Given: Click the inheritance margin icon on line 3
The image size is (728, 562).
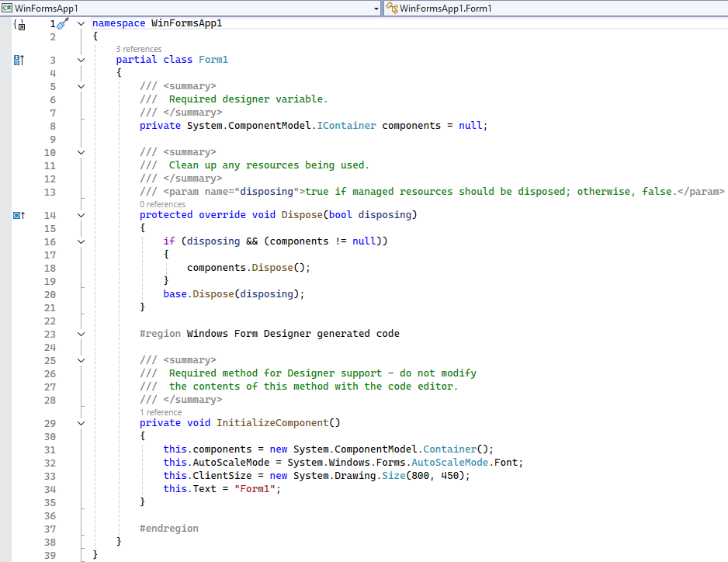Looking at the screenshot, I should (19, 60).
